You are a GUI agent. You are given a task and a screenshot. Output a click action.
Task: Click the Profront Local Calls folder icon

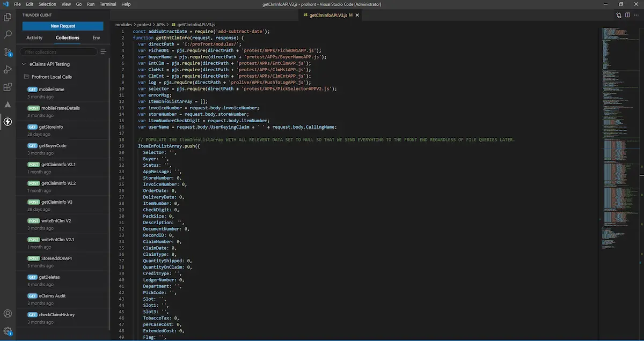pyautogui.click(x=26, y=77)
